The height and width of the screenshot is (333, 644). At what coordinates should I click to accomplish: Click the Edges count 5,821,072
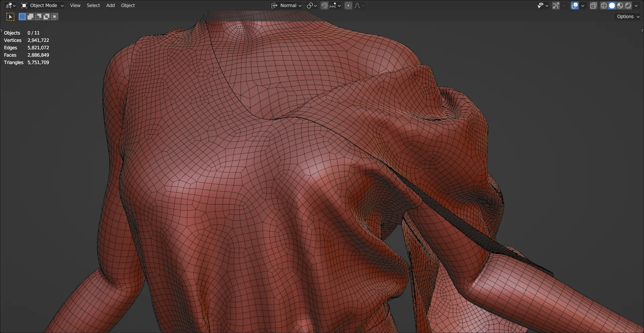(x=38, y=48)
